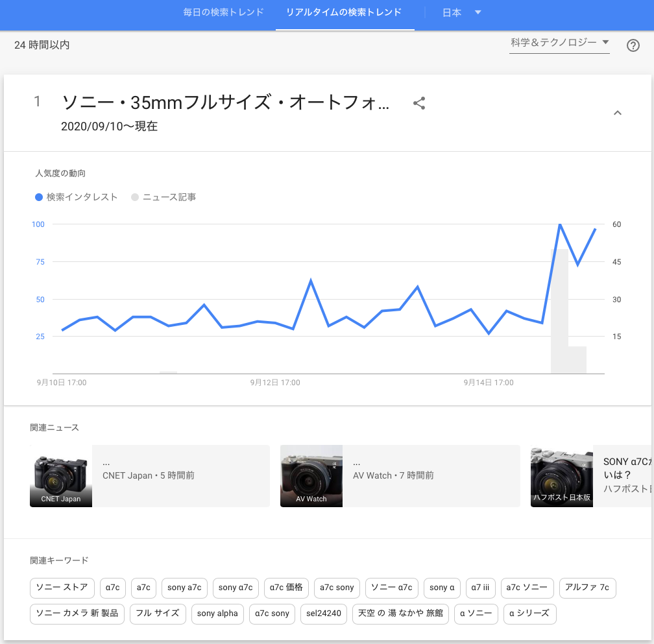Select the ソニー カメラ 新 製品 chip

[x=77, y=614]
